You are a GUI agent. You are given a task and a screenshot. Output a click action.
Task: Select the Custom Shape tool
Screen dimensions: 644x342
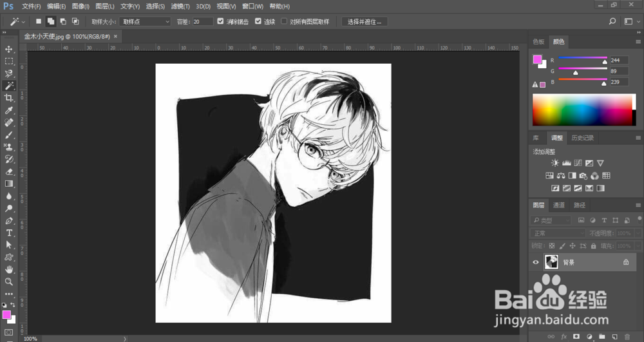pos(8,257)
